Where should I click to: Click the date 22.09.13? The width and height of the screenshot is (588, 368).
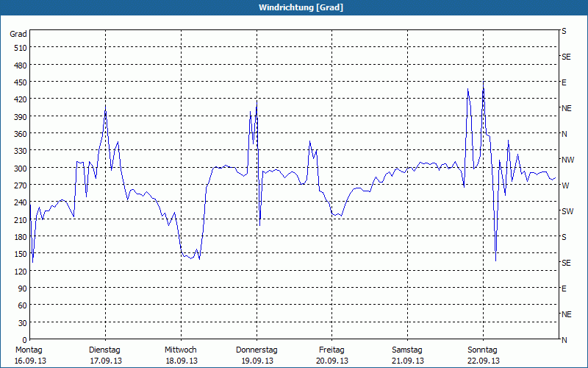484,361
